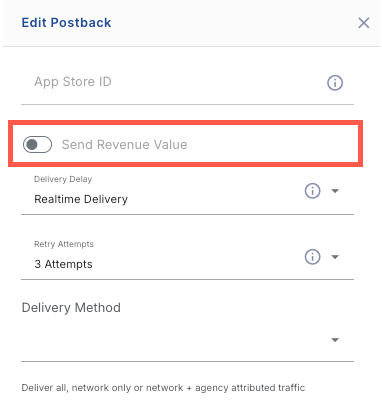This screenshot has height=404, width=382.
Task: Expand the Delivery Delay dropdown arrow
Action: coord(335,191)
